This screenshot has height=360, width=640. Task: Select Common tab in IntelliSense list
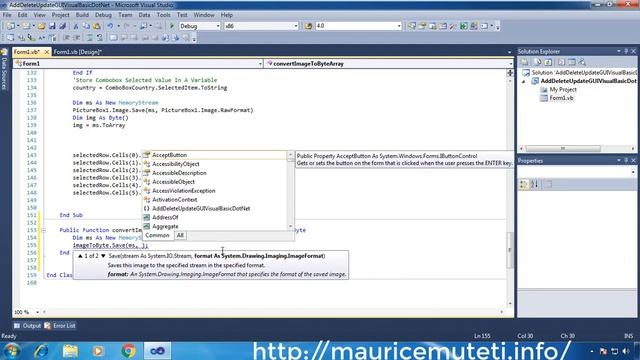tap(157, 236)
